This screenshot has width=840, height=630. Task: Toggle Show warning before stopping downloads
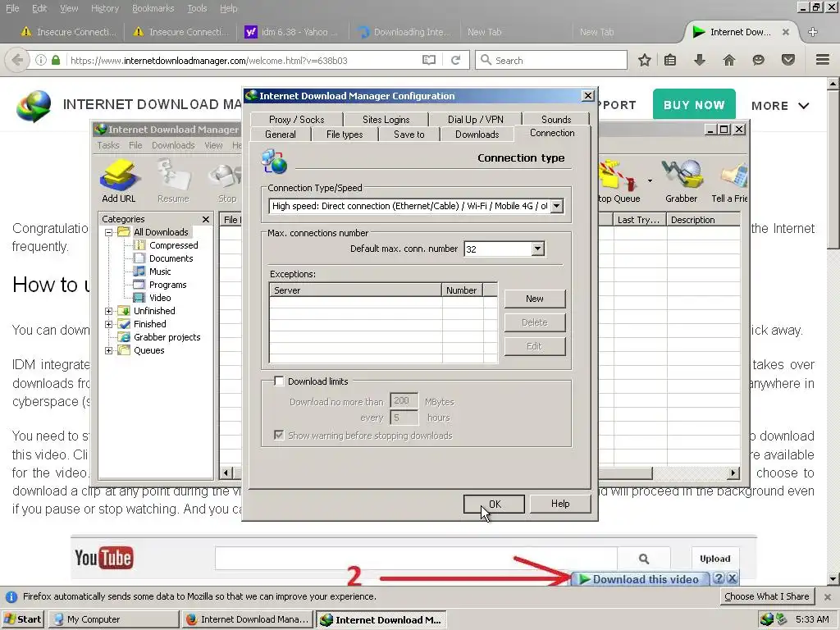[279, 435]
